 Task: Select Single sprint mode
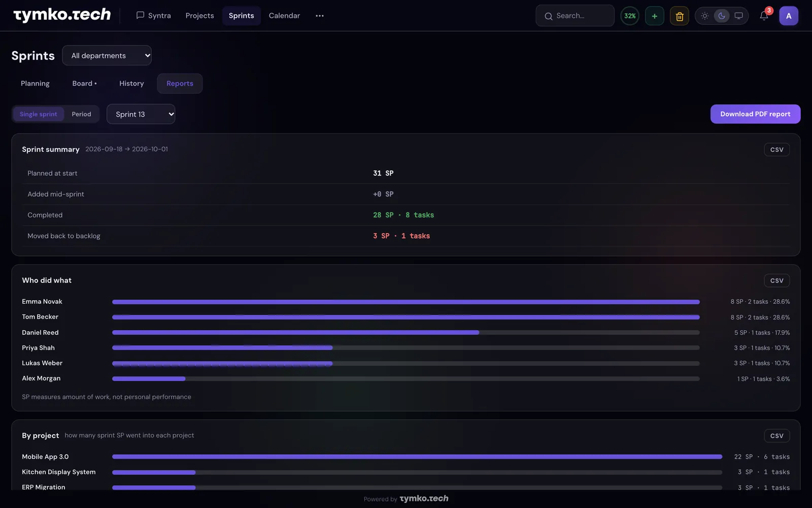click(x=39, y=114)
